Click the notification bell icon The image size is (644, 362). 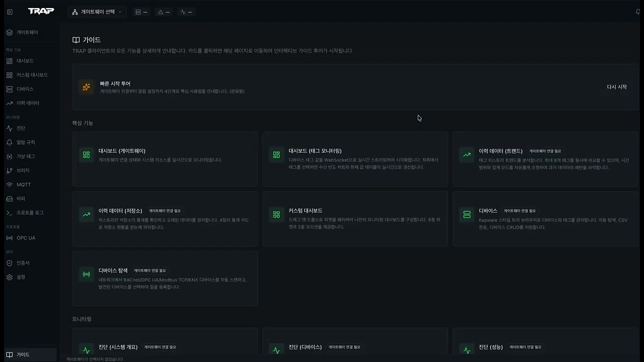(638, 12)
